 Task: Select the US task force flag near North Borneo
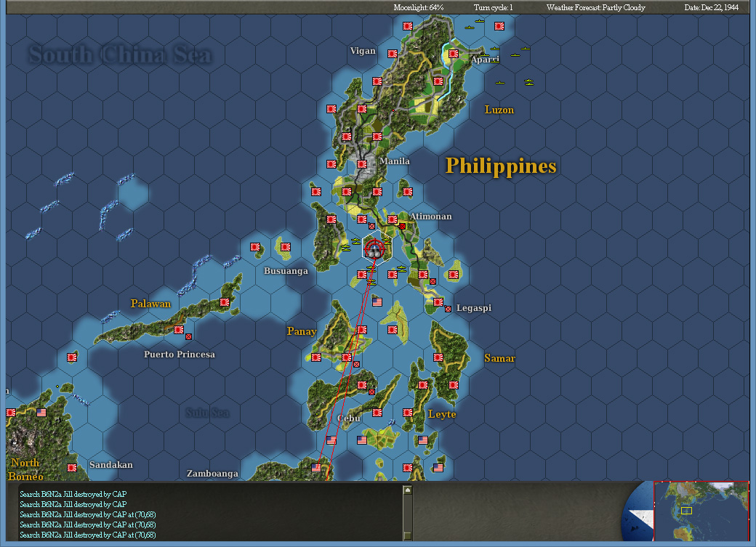click(41, 411)
